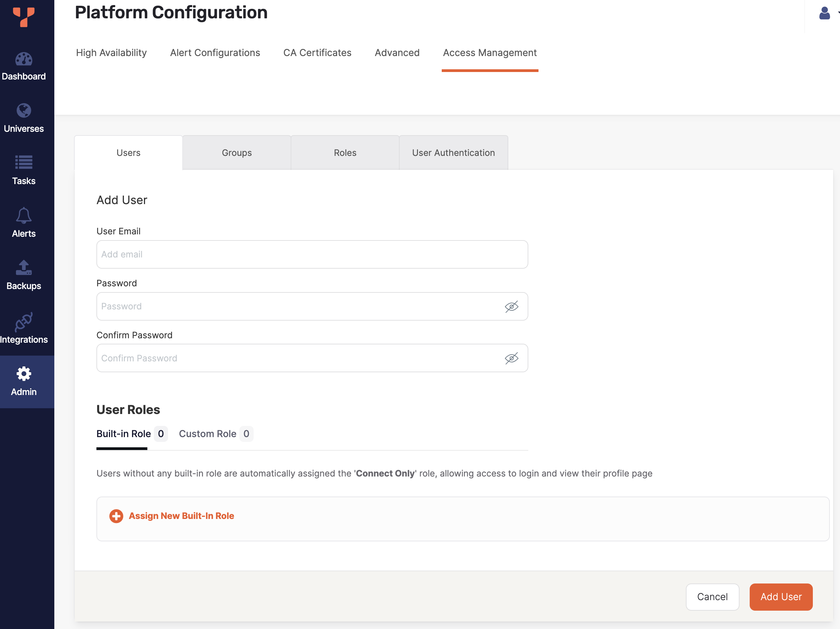Click the YugabyteDB logo icon
The height and width of the screenshot is (629, 840).
(23, 17)
